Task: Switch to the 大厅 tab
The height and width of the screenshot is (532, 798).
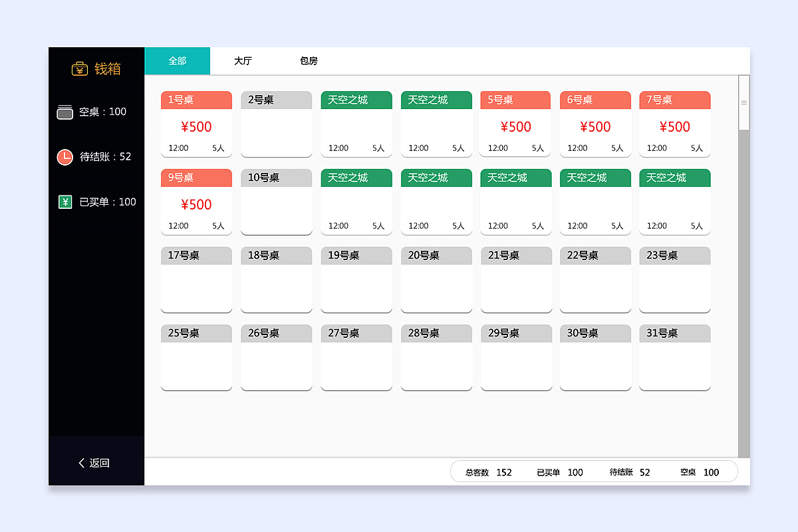Action: coord(243,61)
